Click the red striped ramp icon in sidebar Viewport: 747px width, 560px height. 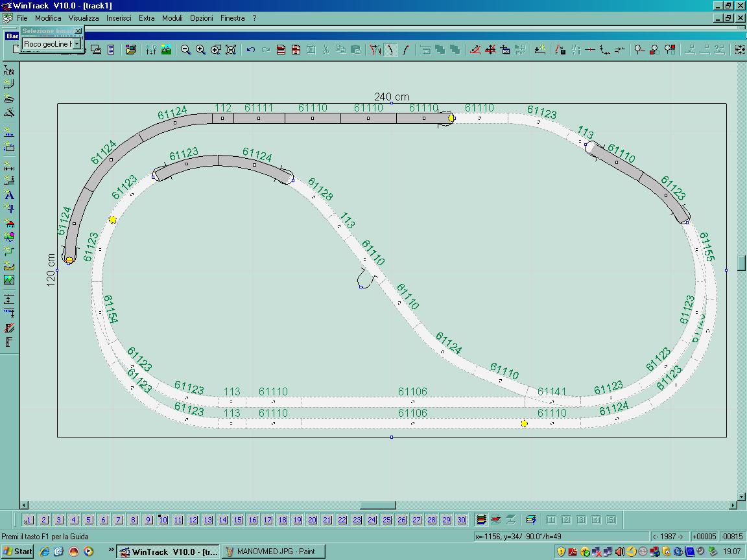[8, 327]
